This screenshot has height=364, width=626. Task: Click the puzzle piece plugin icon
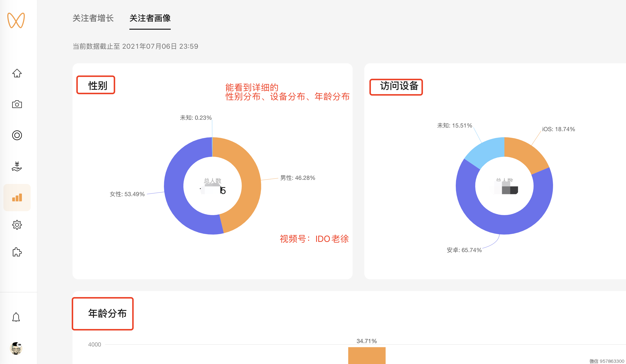[17, 252]
